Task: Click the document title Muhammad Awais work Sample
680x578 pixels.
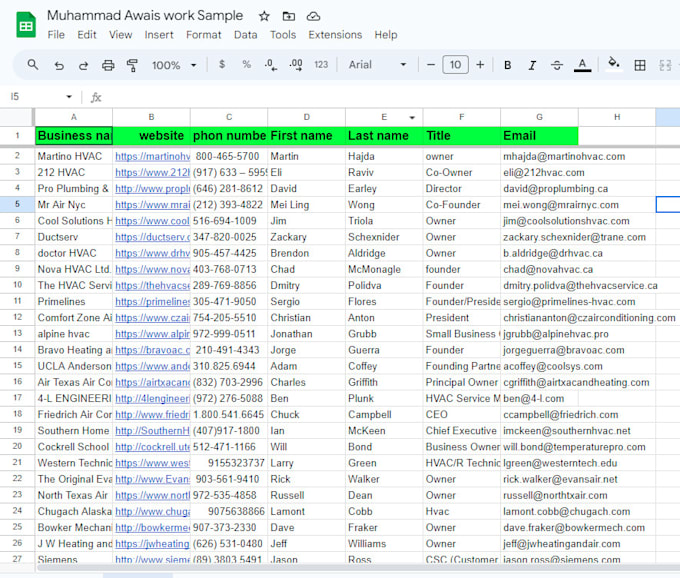Action: point(145,16)
